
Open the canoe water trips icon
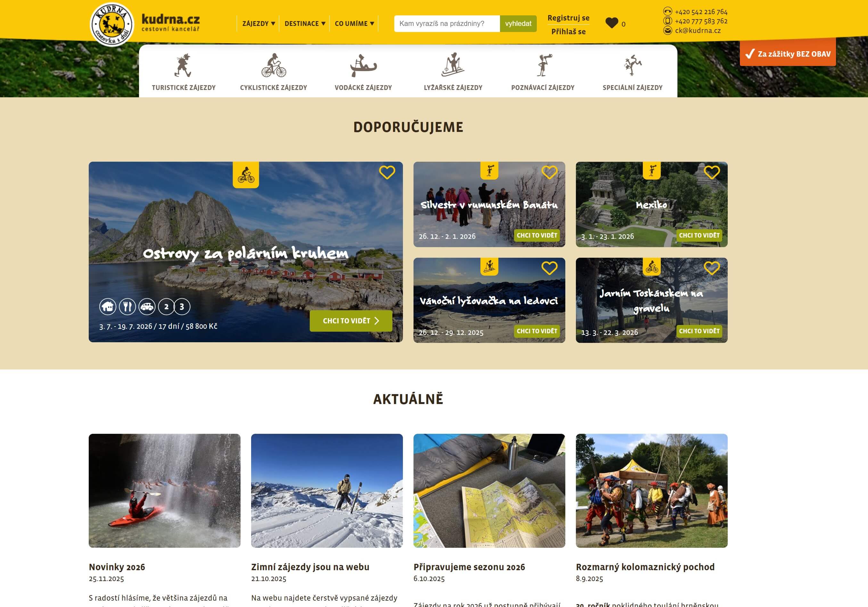tap(363, 65)
